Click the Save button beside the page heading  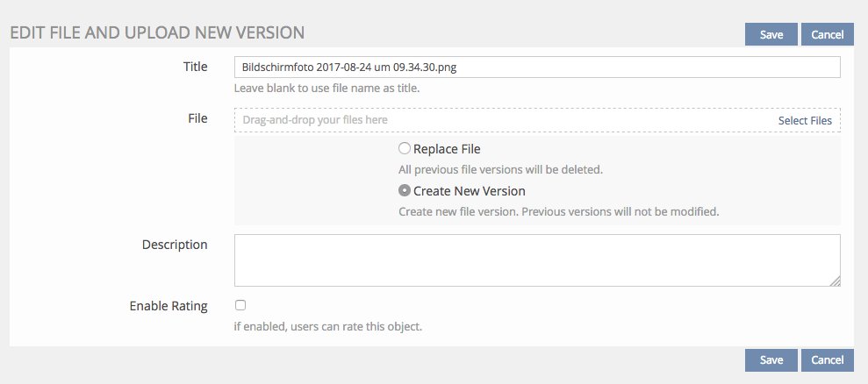[771, 34]
